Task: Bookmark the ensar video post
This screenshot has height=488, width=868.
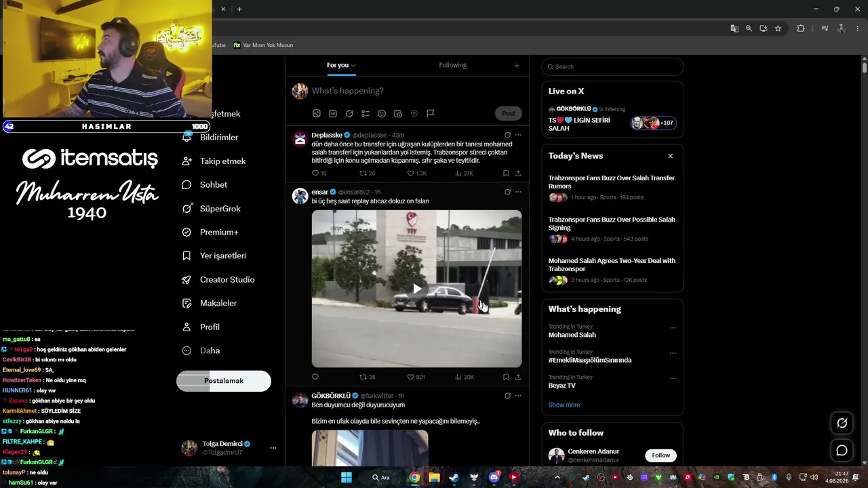Action: [x=506, y=377]
